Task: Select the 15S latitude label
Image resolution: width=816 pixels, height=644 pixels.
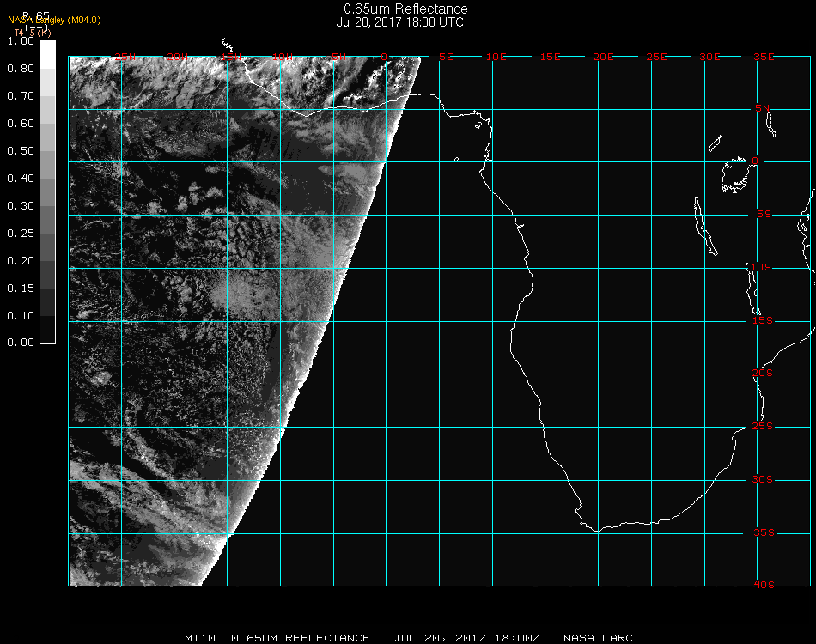Action: click(x=764, y=321)
